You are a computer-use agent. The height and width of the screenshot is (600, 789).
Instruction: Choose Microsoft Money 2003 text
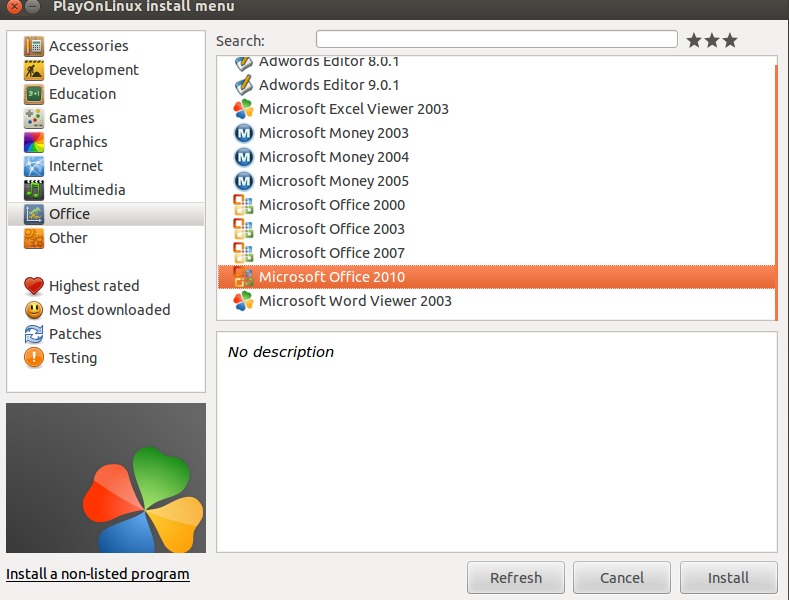click(x=334, y=133)
